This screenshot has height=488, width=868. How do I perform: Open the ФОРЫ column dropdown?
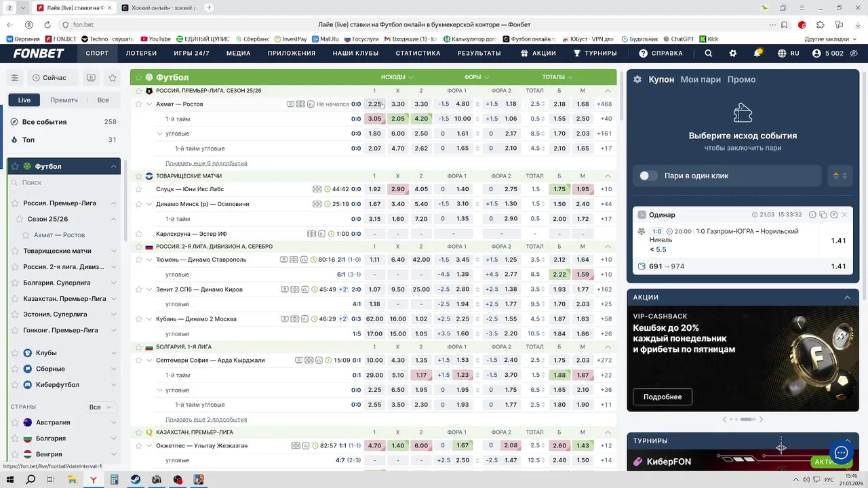click(x=477, y=77)
